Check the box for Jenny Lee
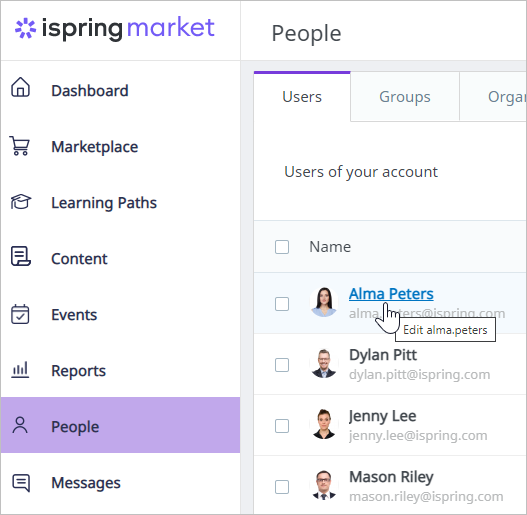The width and height of the screenshot is (527, 515). pyautogui.click(x=282, y=426)
